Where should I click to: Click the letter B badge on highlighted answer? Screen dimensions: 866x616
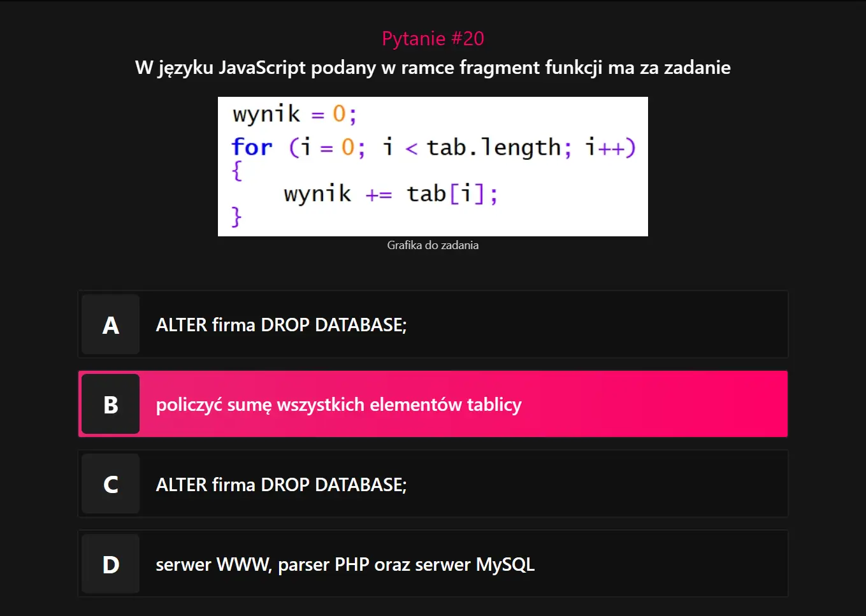point(111,405)
